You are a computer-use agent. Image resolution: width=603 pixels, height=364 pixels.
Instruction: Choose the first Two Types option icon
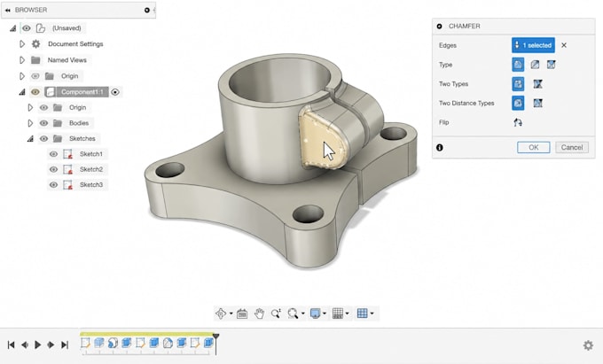click(x=518, y=84)
